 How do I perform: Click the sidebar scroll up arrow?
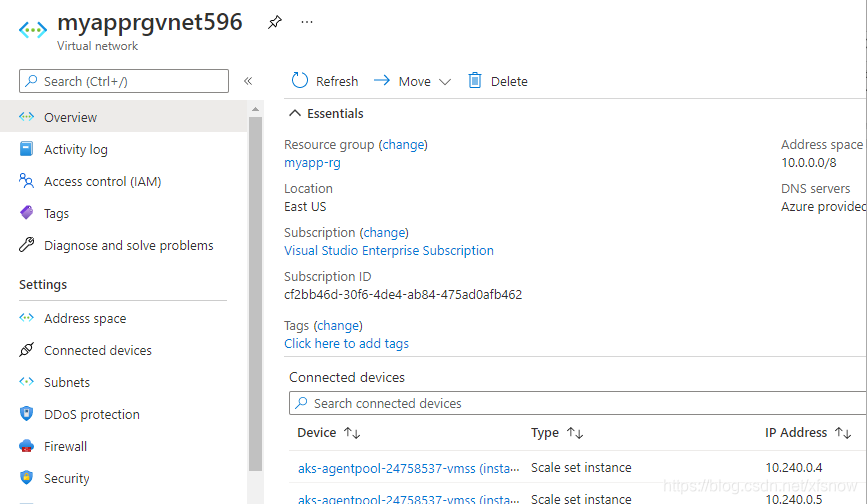coord(255,109)
